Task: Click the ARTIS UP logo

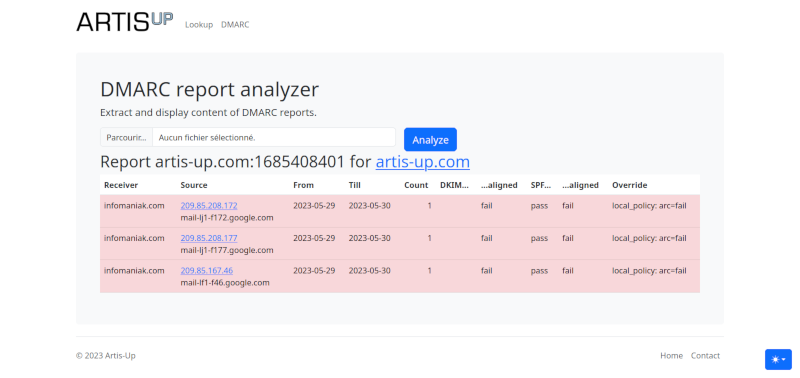Action: [x=125, y=22]
